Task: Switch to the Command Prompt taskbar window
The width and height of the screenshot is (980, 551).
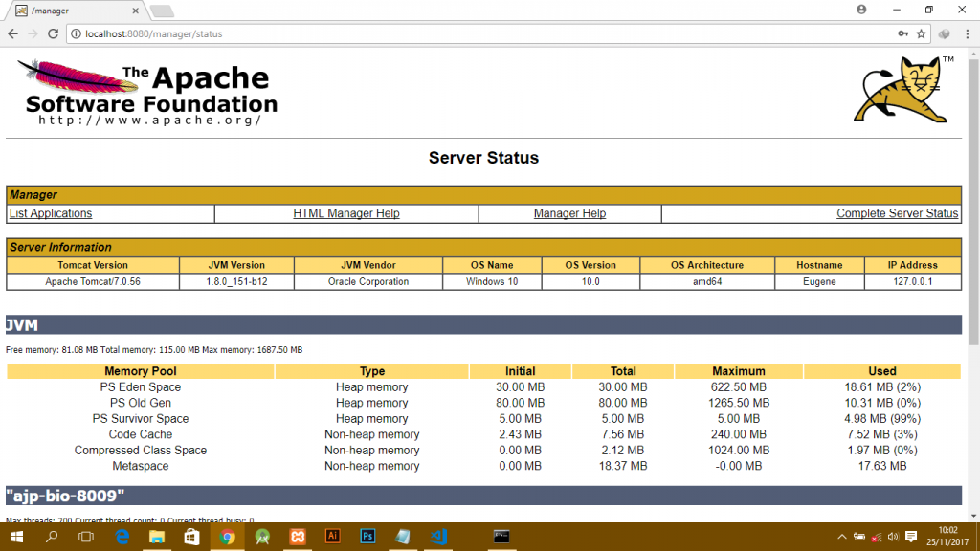Action: [x=501, y=537]
